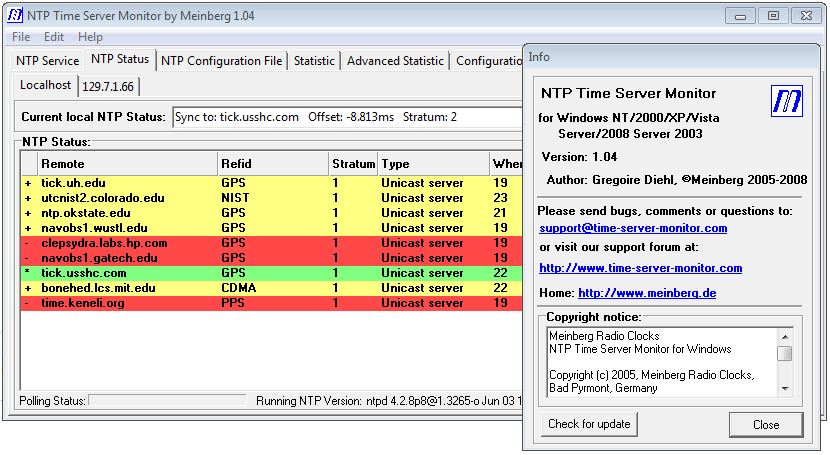Open the Help menu
Viewport: 830px width, 455px height.
coord(90,37)
